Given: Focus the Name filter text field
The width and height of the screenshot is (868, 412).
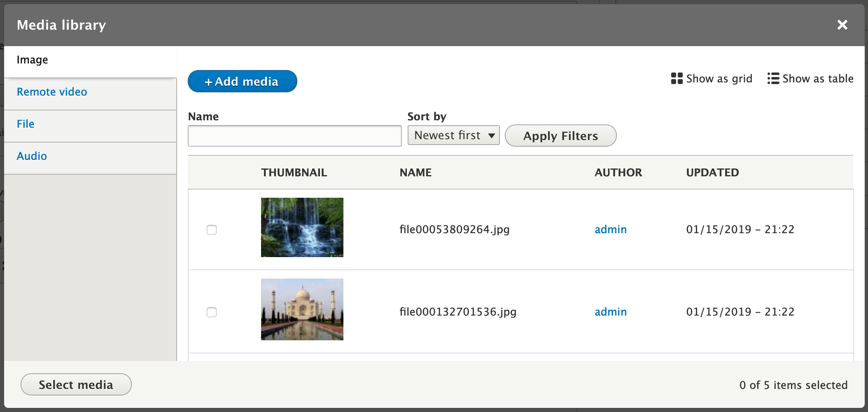Looking at the screenshot, I should click(x=294, y=136).
